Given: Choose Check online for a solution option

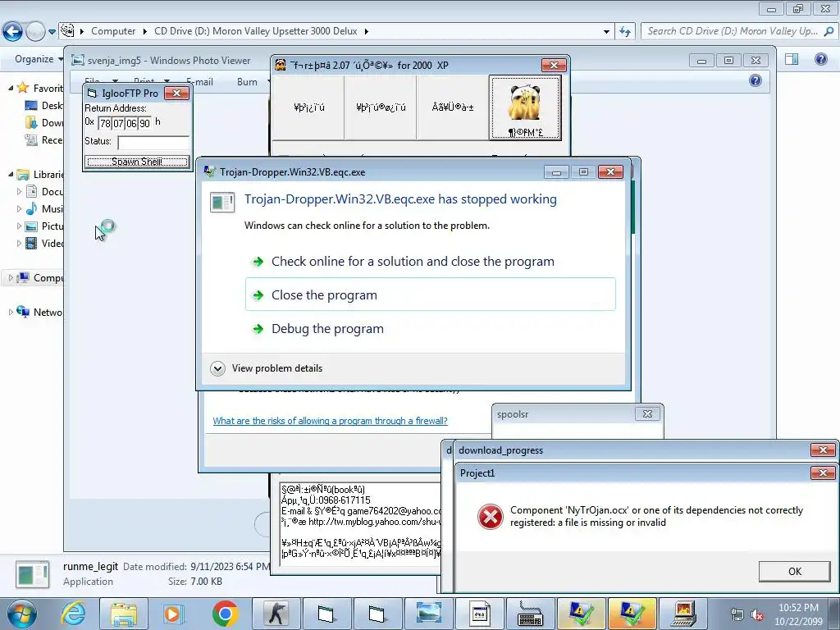Looking at the screenshot, I should pos(431,262).
